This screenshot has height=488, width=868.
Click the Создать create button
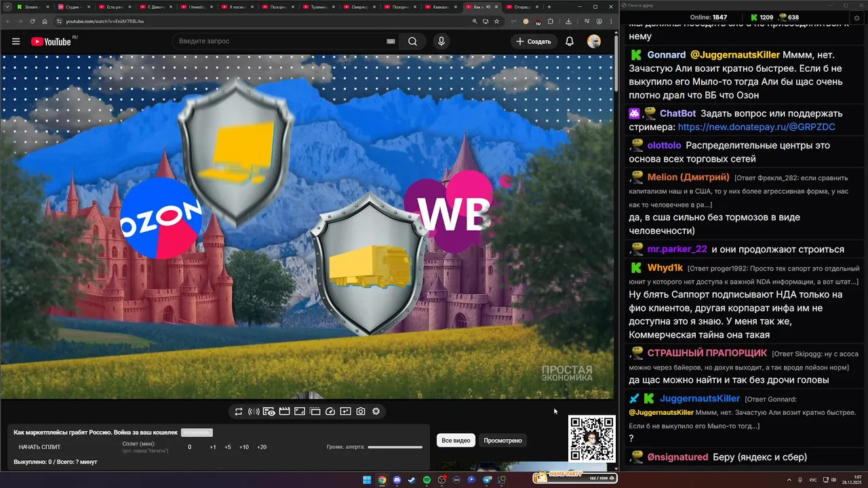534,41
